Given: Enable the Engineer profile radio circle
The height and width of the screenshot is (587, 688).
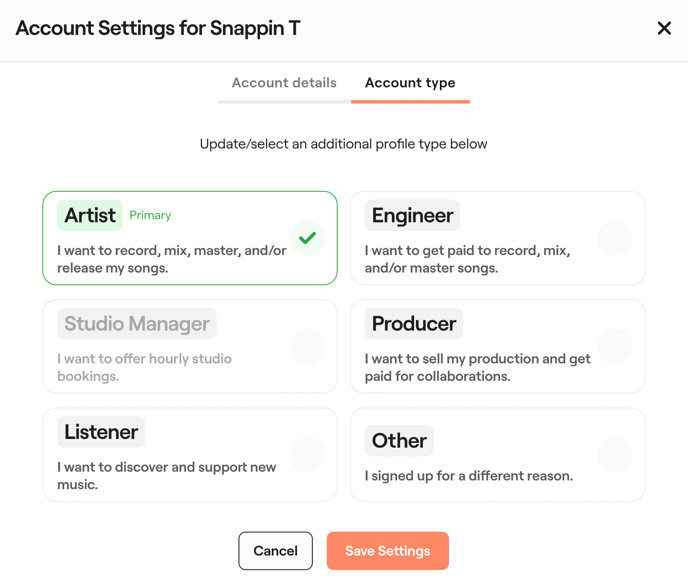Looking at the screenshot, I should pyautogui.click(x=614, y=238).
